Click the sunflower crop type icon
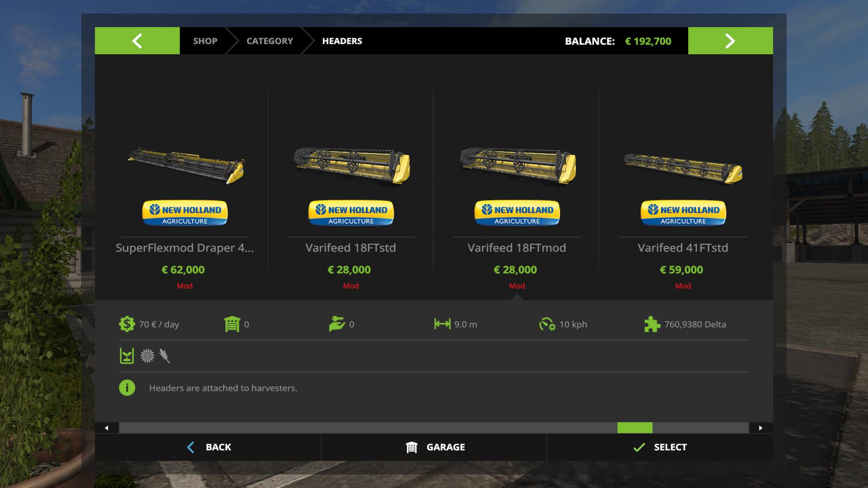Viewport: 868px width, 488px height. coord(147,356)
